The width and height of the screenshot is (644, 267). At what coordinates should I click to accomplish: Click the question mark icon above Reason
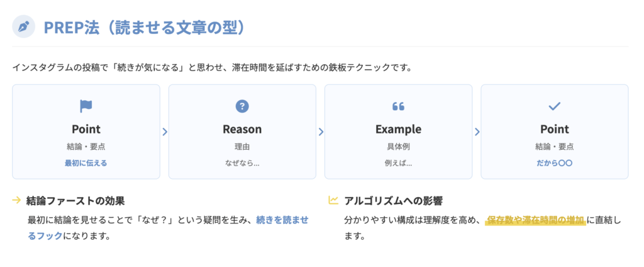(242, 106)
